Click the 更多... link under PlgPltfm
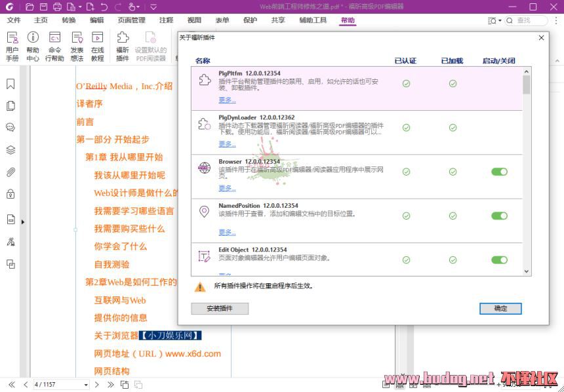Image resolution: width=564 pixels, height=392 pixels. pyautogui.click(x=227, y=100)
